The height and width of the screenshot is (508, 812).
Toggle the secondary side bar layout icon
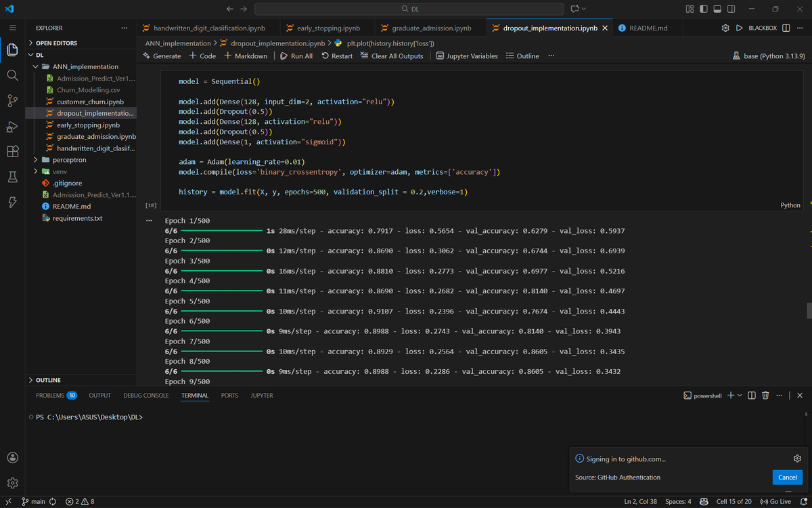(731, 9)
